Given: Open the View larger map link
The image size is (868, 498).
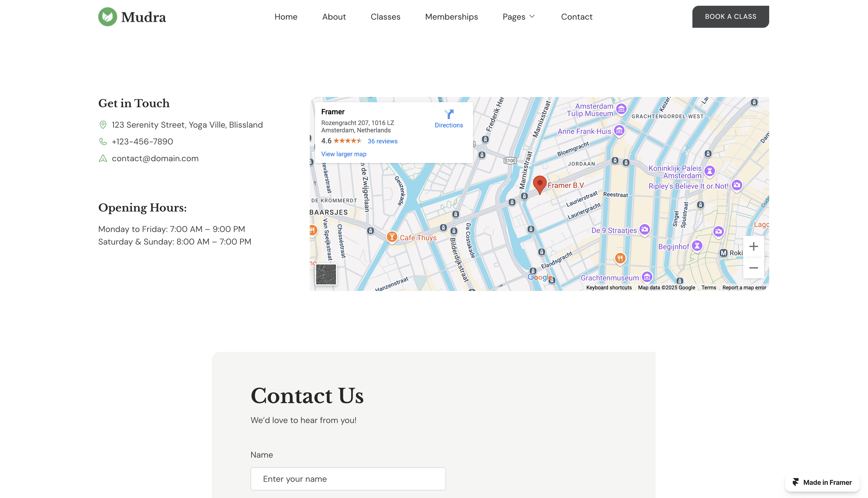Looking at the screenshot, I should tap(343, 154).
